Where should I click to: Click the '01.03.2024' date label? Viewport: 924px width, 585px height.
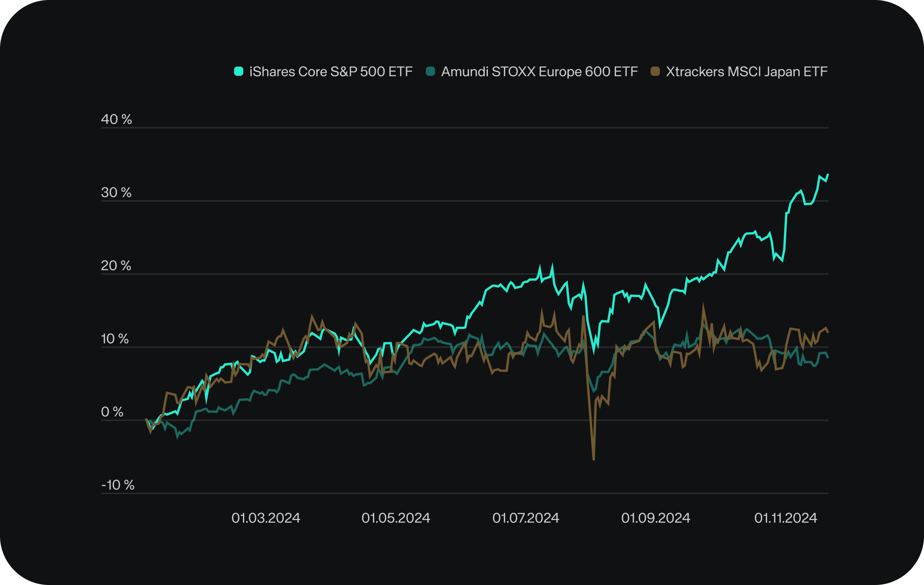(266, 518)
